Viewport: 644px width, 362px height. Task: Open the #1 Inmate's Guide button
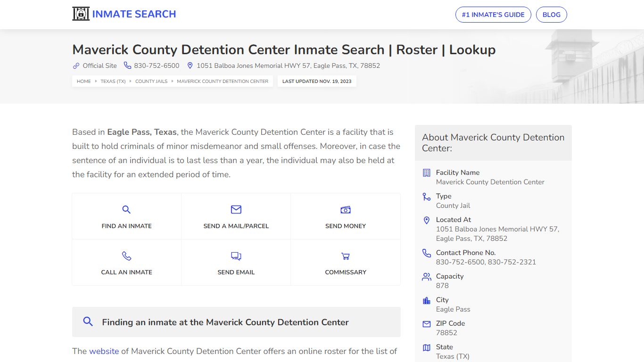[493, 15]
